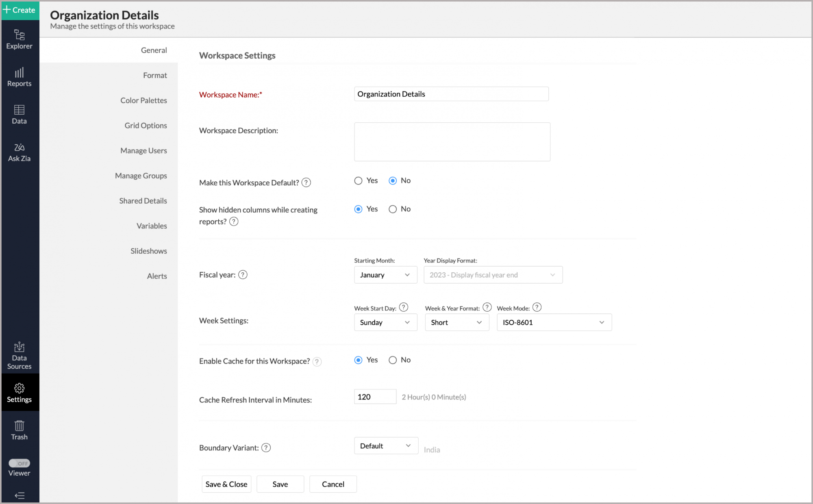This screenshot has width=813, height=504.
Task: Open the Starting Month dropdown
Action: (x=385, y=275)
